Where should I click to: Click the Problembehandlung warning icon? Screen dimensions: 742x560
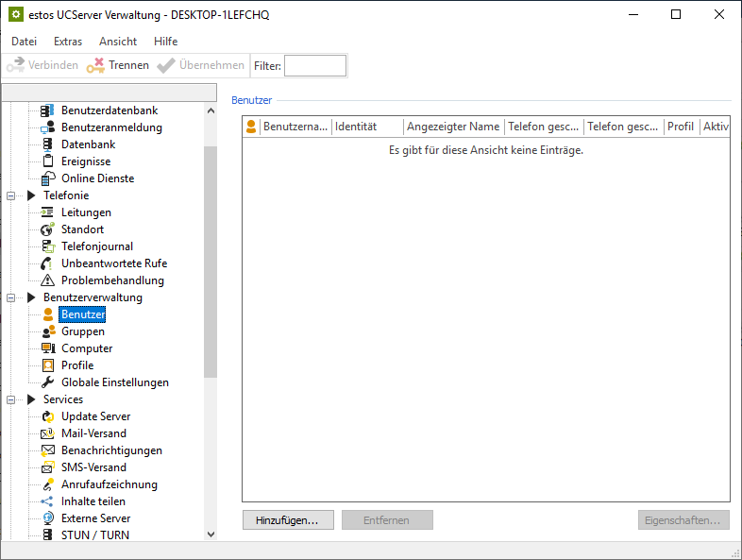(48, 280)
